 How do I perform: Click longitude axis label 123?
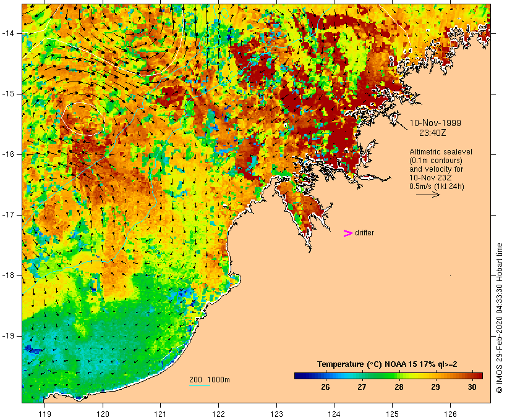click(x=276, y=414)
